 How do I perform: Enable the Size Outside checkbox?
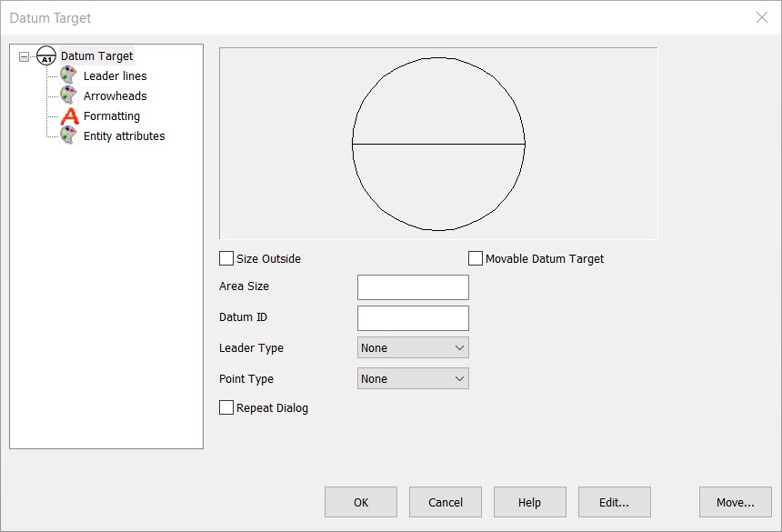click(x=226, y=258)
